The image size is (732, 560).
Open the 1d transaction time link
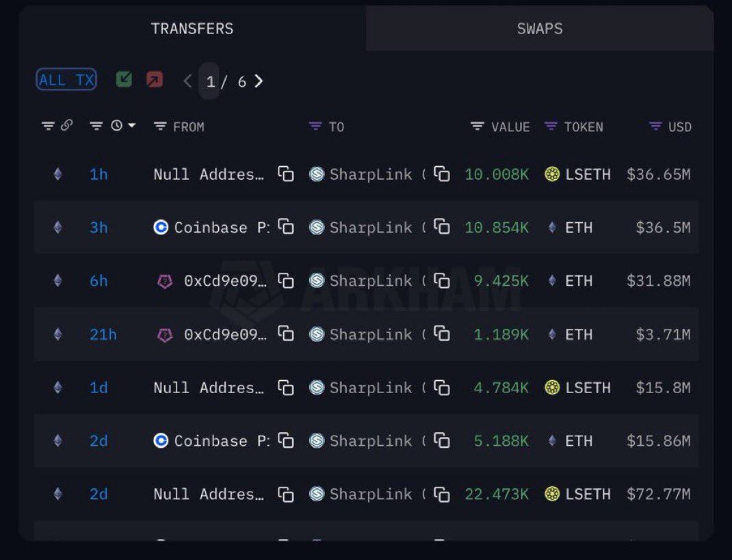[x=99, y=388]
